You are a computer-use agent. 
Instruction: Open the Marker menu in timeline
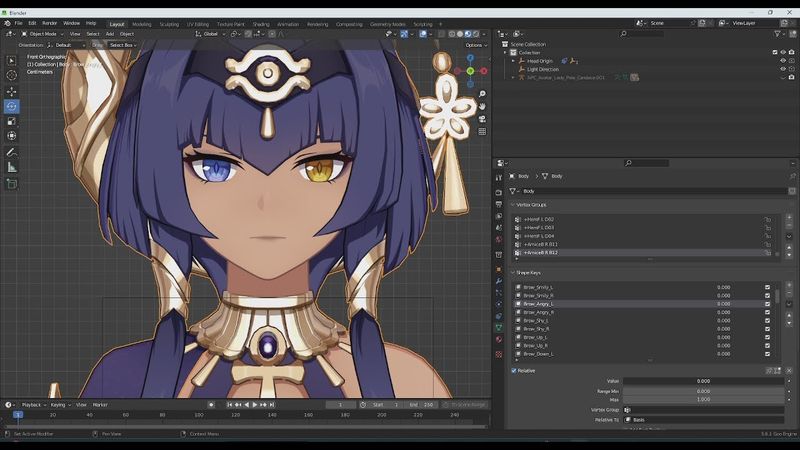point(100,405)
